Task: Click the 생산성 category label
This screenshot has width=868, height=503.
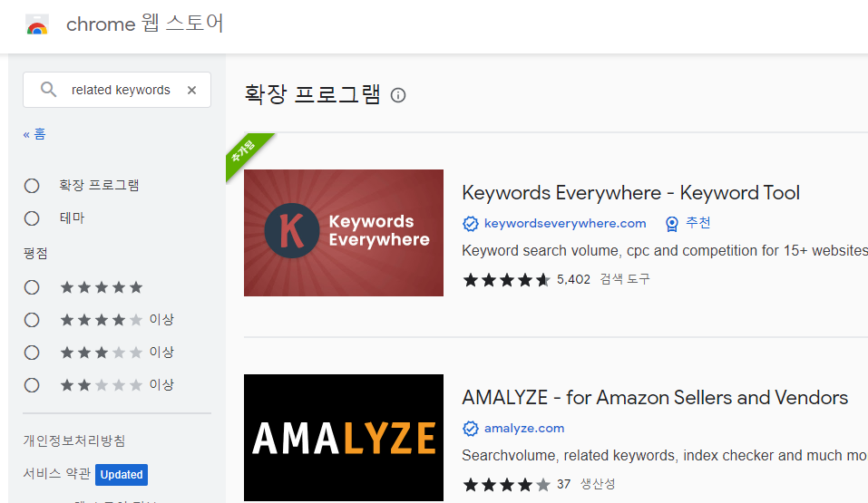Action: click(598, 484)
